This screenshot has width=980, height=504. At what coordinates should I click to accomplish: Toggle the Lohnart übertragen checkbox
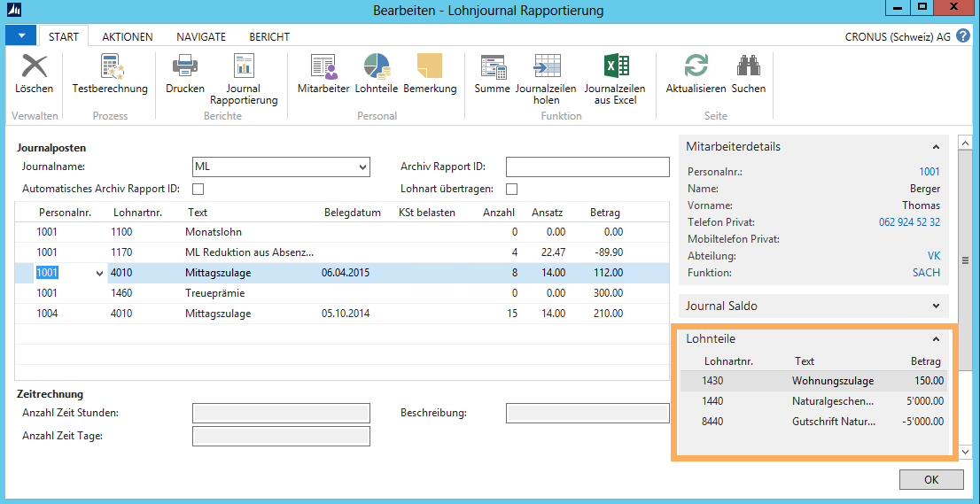coord(511,189)
